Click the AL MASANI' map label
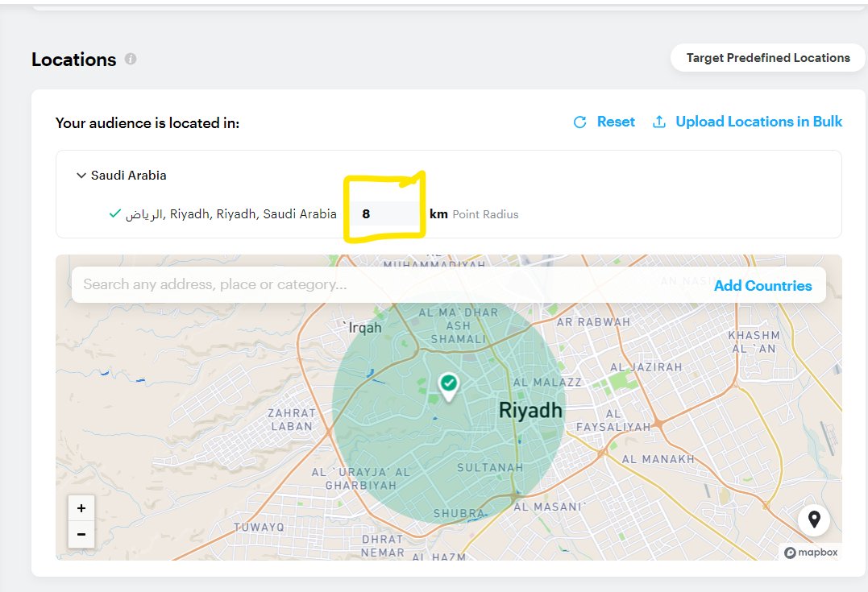868x592 pixels. click(x=549, y=507)
